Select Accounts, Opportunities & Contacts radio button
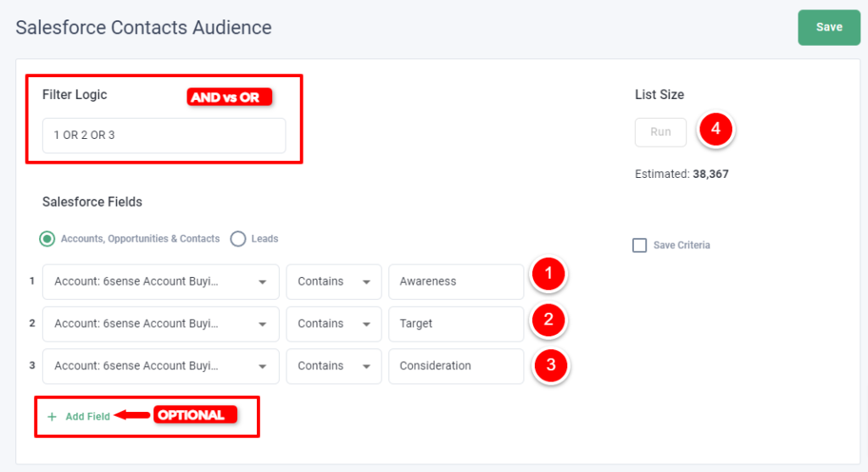 [47, 239]
